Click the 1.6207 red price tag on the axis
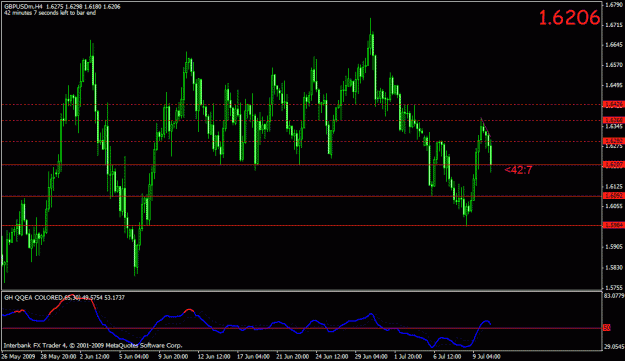 (x=614, y=165)
